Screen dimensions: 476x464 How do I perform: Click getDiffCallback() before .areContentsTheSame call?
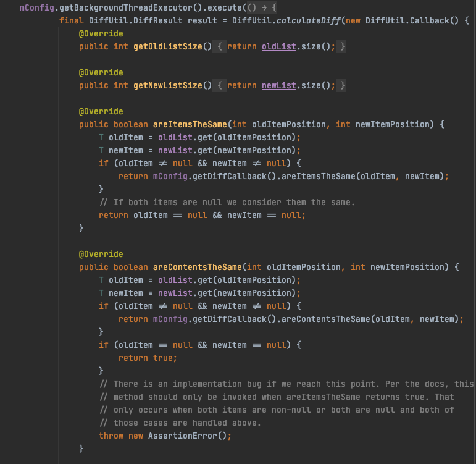[x=235, y=319]
